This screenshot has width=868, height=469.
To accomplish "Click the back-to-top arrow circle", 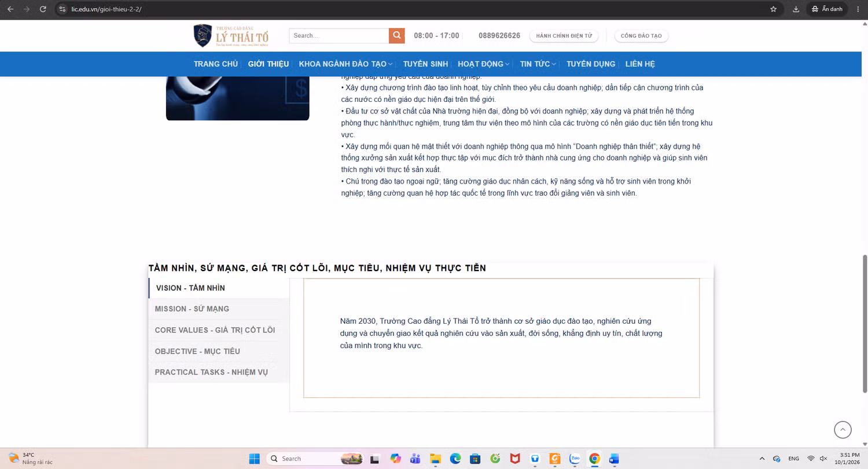I will pos(843,430).
